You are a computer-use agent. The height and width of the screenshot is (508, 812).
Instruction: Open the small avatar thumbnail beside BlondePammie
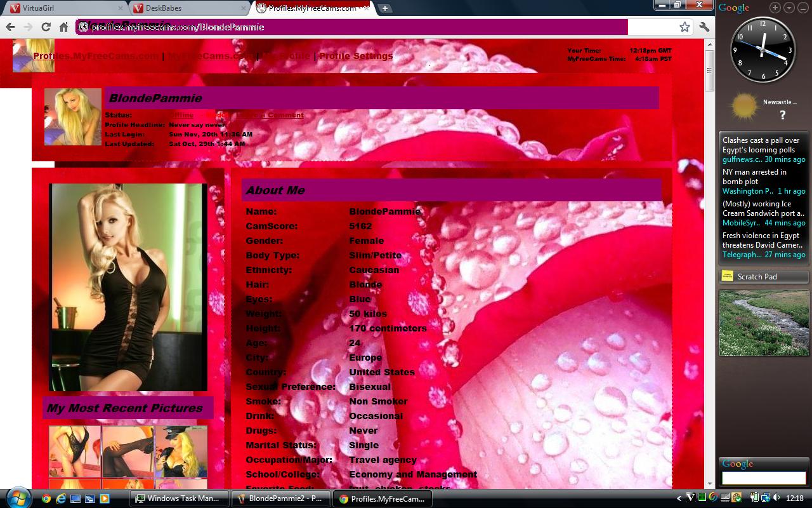(73, 117)
